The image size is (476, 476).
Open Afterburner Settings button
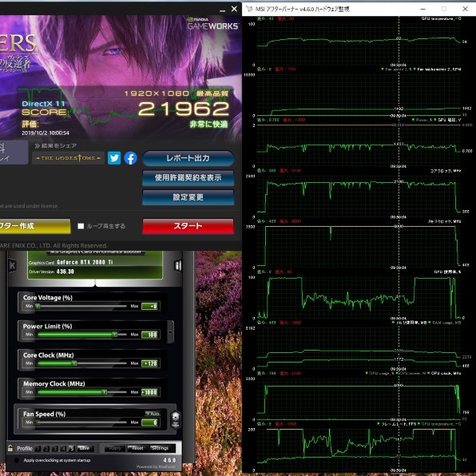[x=161, y=448]
